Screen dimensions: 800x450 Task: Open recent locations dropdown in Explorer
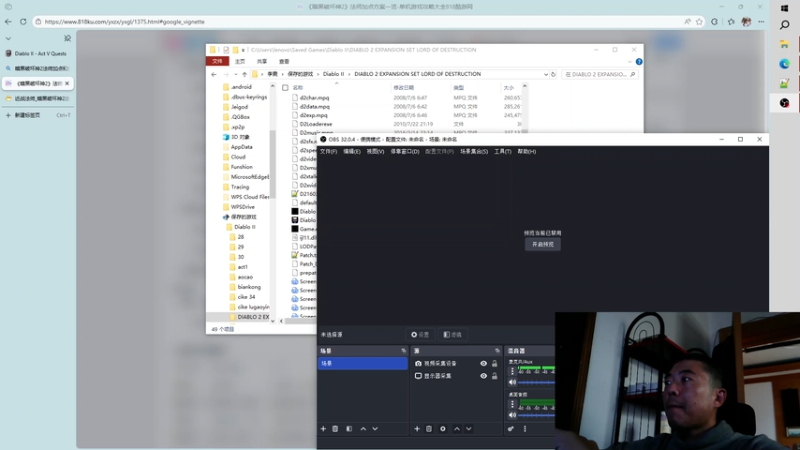click(x=236, y=74)
